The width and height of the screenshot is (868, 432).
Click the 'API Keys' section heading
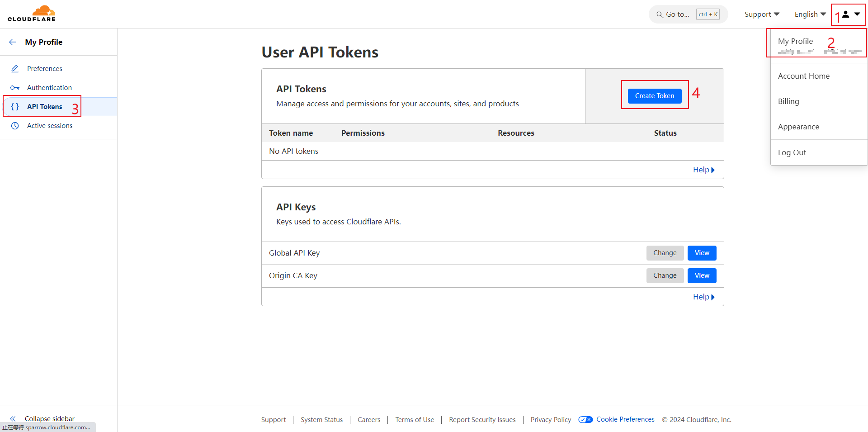click(x=296, y=207)
